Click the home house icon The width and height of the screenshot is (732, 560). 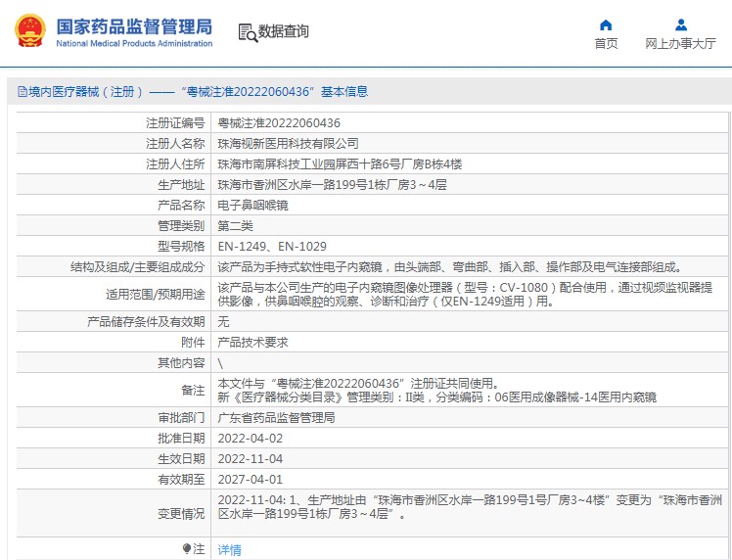click(606, 24)
